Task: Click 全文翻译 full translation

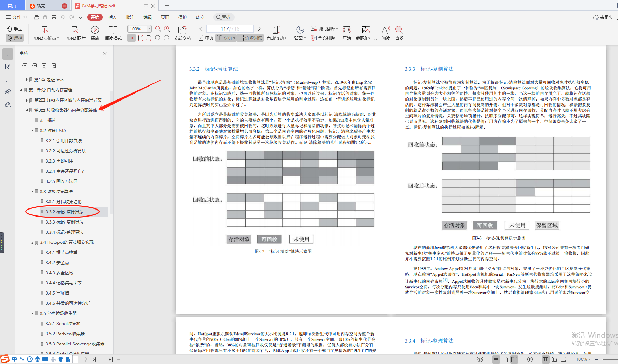Action: [323, 38]
